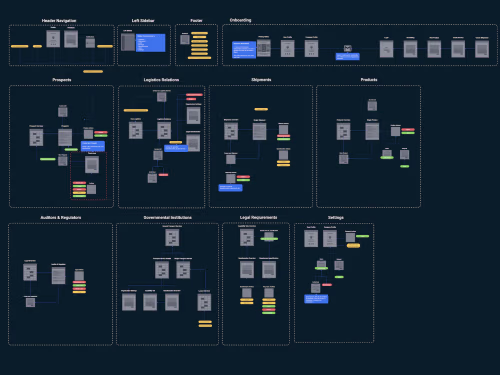Open the blue note at bottom of Shipments
The height and width of the screenshot is (375, 500).
pos(230,188)
